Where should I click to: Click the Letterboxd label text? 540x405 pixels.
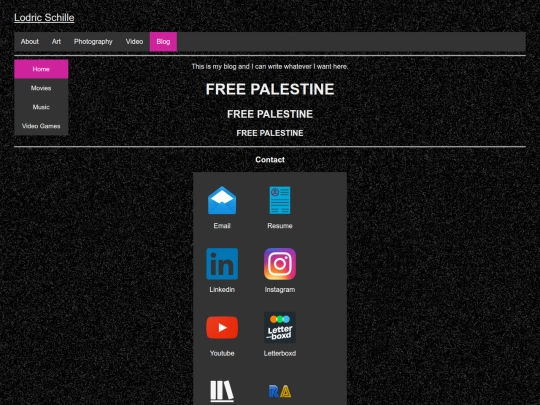[x=280, y=353]
